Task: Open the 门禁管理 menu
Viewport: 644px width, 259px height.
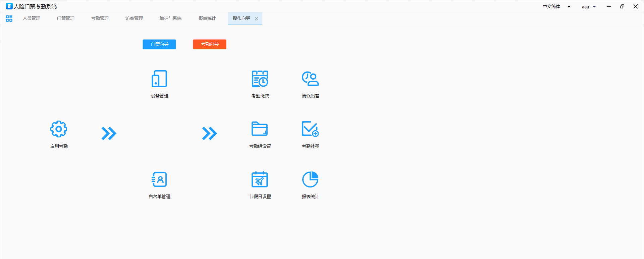Action: (x=66, y=18)
